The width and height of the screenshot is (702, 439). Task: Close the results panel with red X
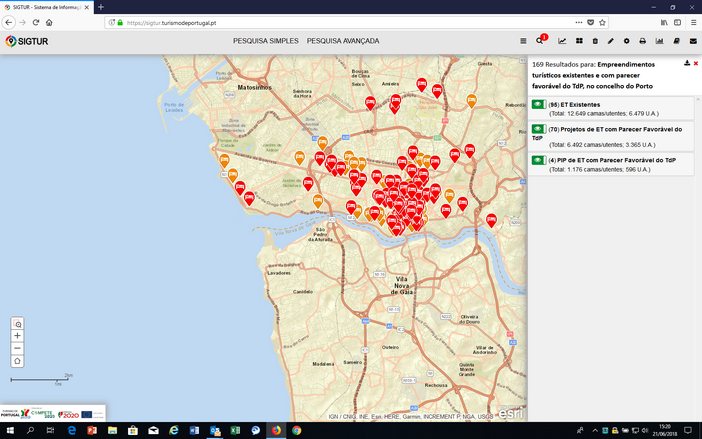(x=695, y=63)
